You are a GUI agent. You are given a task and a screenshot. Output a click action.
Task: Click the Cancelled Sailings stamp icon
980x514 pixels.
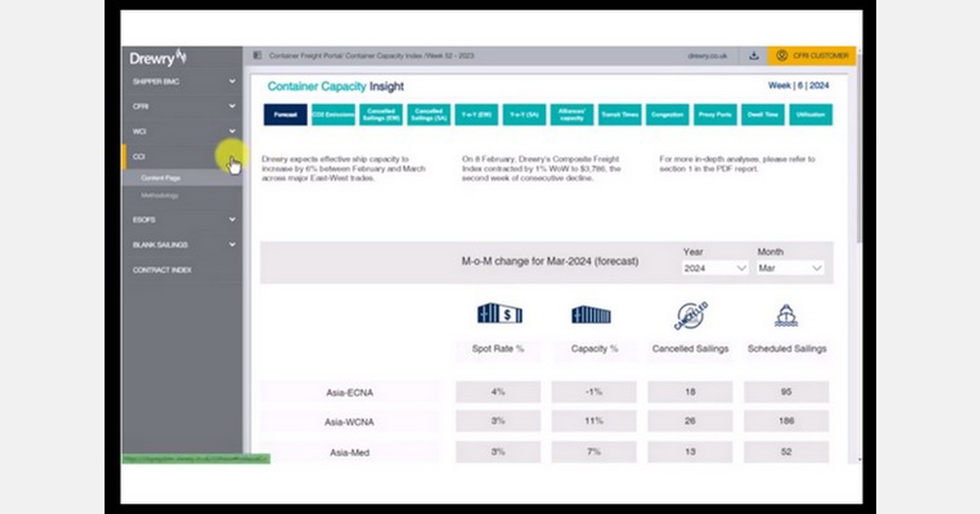click(690, 312)
